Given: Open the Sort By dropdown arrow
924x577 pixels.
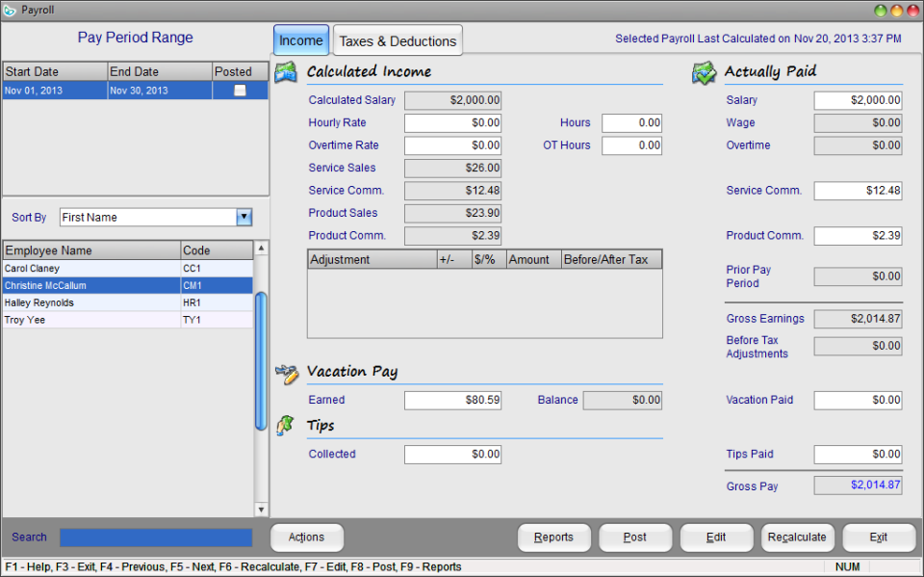Looking at the screenshot, I should pyautogui.click(x=244, y=217).
